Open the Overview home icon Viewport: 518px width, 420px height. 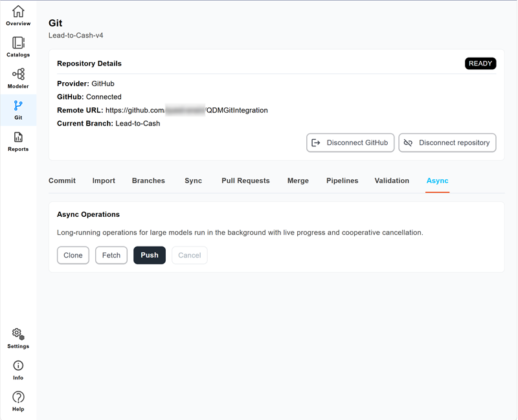pyautogui.click(x=18, y=12)
